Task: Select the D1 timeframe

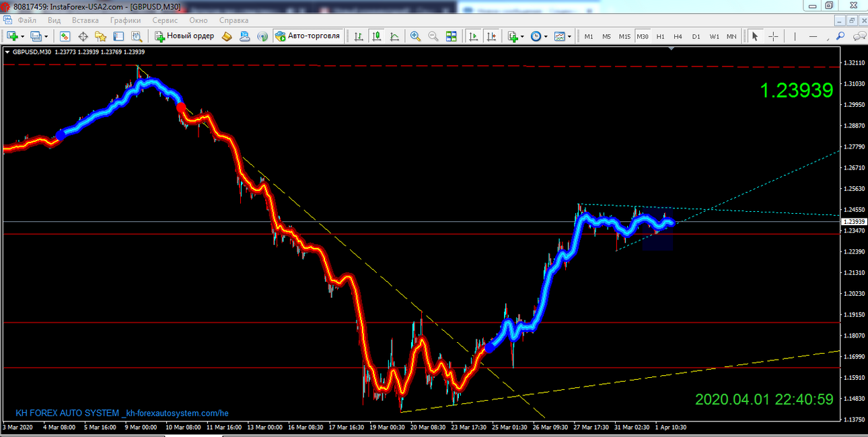Action: click(696, 36)
